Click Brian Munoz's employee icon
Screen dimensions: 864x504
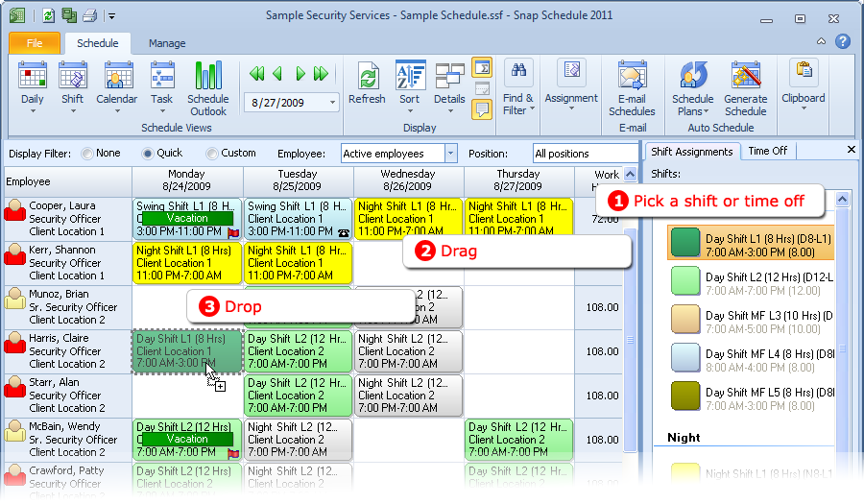pyautogui.click(x=14, y=300)
